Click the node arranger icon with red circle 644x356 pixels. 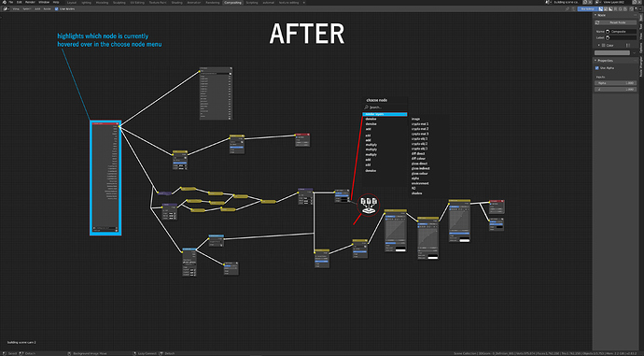[369, 205]
